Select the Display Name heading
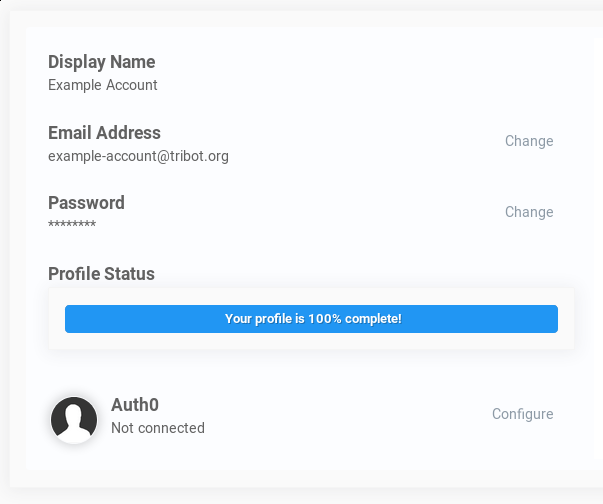 click(x=102, y=62)
